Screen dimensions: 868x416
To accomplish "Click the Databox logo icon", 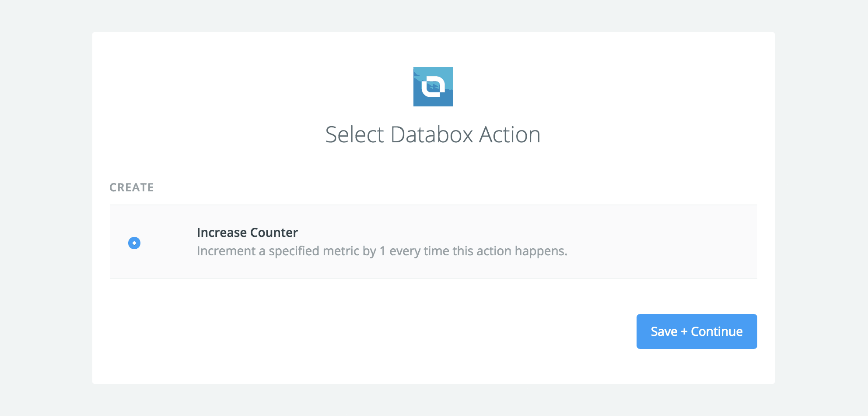I will 433,87.
